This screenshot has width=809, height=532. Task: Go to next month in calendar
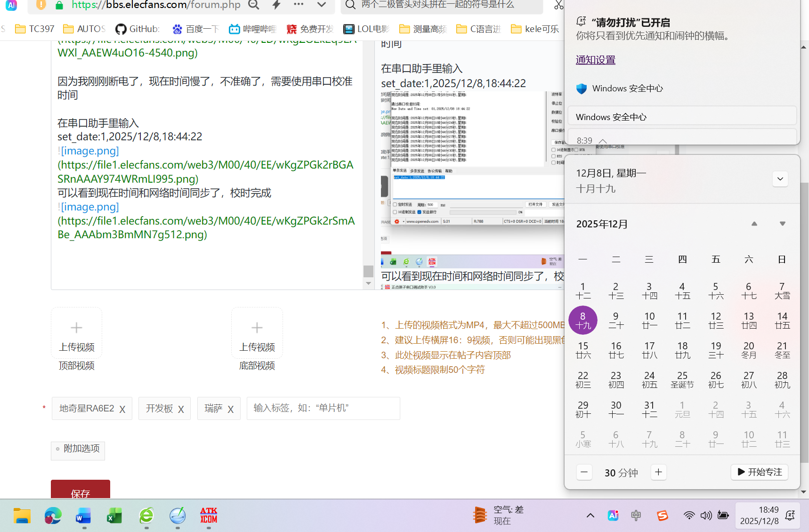783,224
